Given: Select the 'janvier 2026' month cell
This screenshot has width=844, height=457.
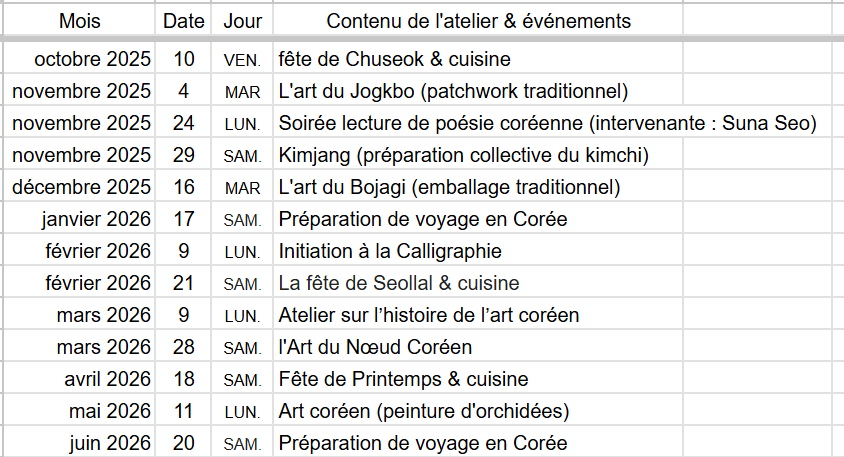Looking at the screenshot, I should tap(96, 219).
